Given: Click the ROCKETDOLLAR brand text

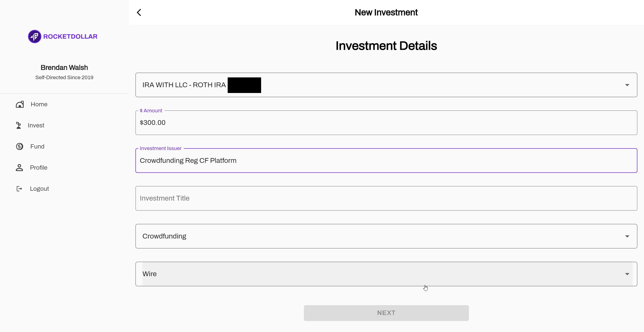Looking at the screenshot, I should 70,36.
